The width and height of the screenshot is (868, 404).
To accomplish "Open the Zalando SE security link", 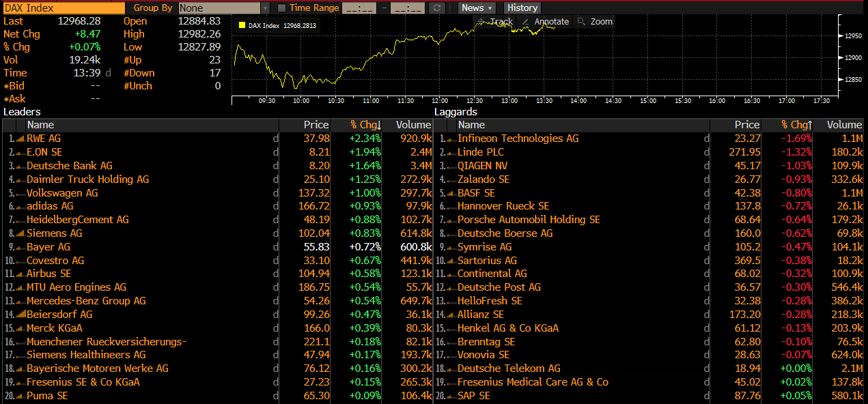I will tap(483, 179).
